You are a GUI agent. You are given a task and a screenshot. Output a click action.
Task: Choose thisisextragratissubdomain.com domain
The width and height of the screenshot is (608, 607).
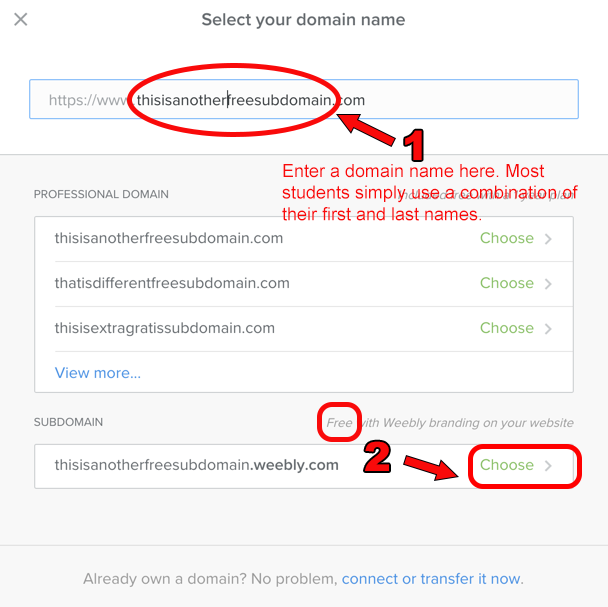point(506,328)
